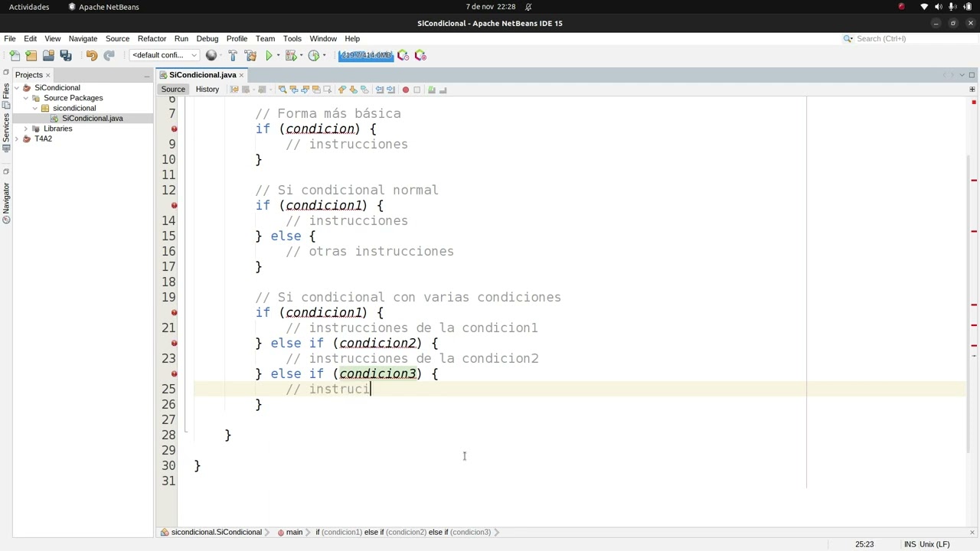
Task: Click the Unix (LF) line ending indicator
Action: tap(934, 544)
